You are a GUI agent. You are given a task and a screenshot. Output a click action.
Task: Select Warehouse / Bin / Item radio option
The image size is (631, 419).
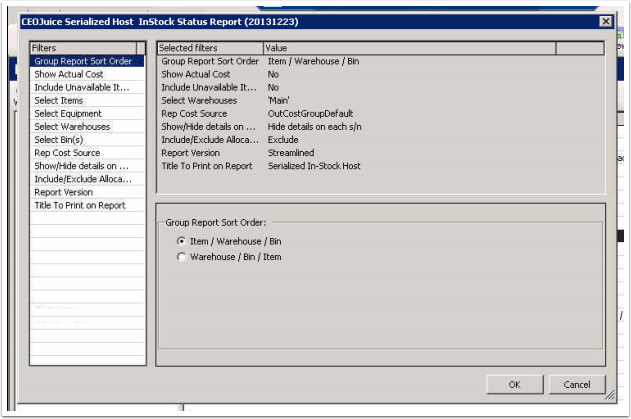pos(229,257)
